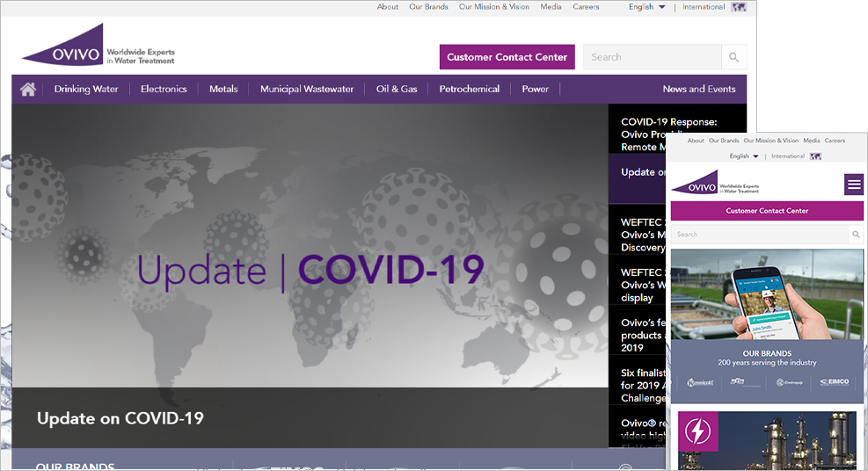This screenshot has height=471, width=868.
Task: Click the Ovivo logo in desktop header
Action: coord(98,44)
